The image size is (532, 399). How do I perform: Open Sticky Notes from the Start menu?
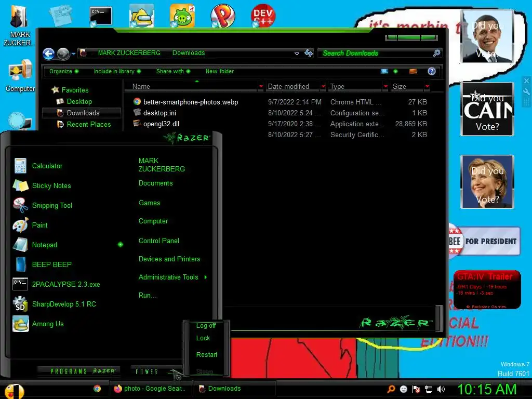[51, 185]
